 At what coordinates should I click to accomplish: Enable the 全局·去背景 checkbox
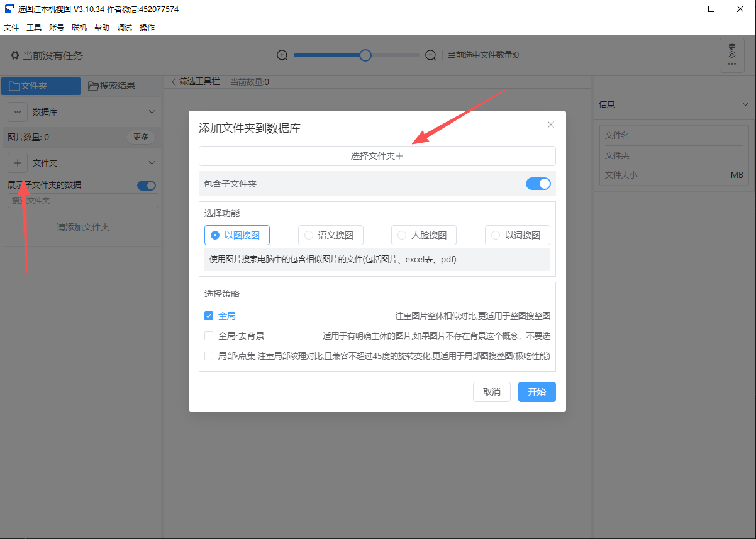tap(209, 336)
